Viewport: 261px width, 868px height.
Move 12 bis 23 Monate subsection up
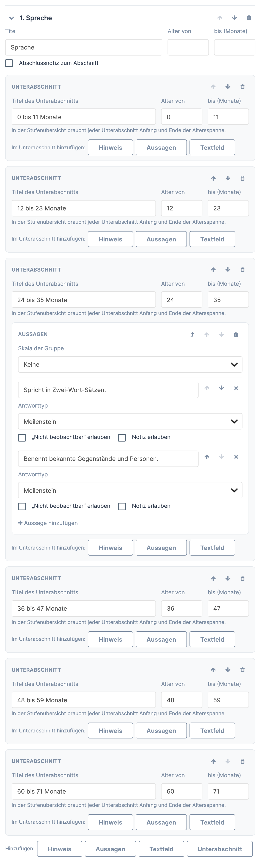pyautogui.click(x=213, y=178)
